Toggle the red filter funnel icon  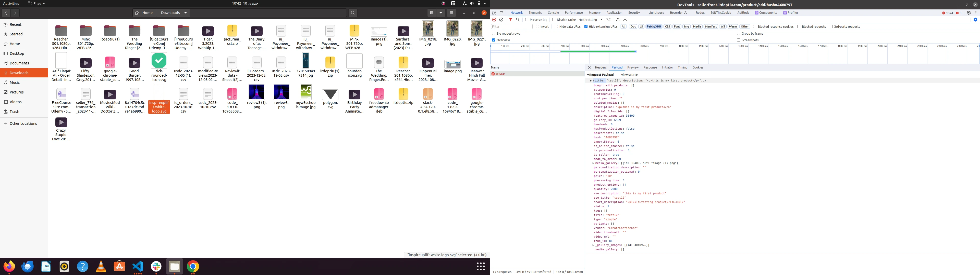[x=510, y=20]
